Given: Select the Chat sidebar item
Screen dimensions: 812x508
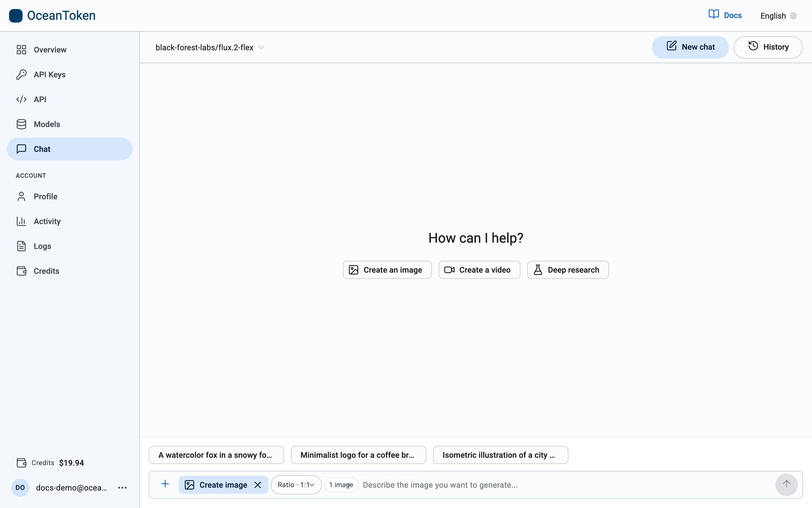Looking at the screenshot, I should [x=69, y=149].
